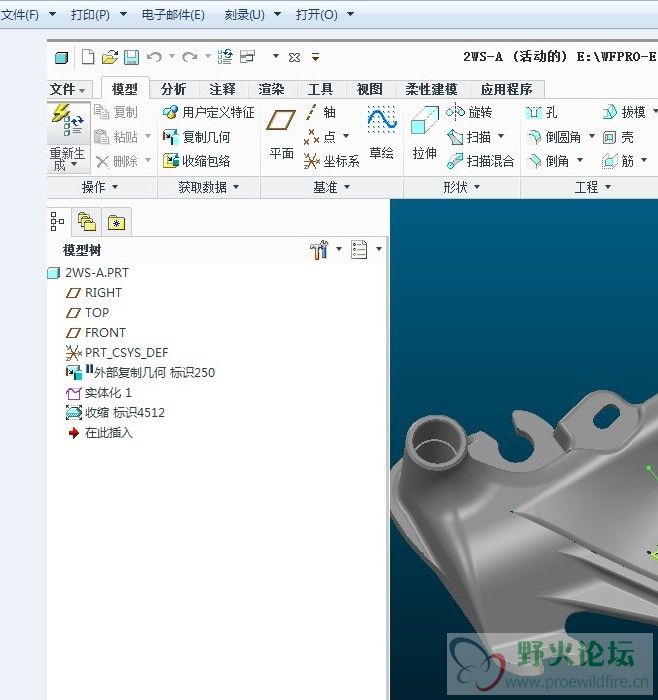The image size is (658, 700).
Task: Select the 扫描 sweep tool
Action: click(x=469, y=137)
